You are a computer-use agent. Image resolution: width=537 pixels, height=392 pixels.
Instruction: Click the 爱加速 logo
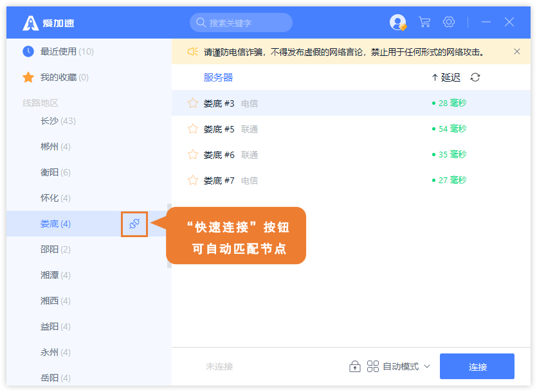pos(49,23)
